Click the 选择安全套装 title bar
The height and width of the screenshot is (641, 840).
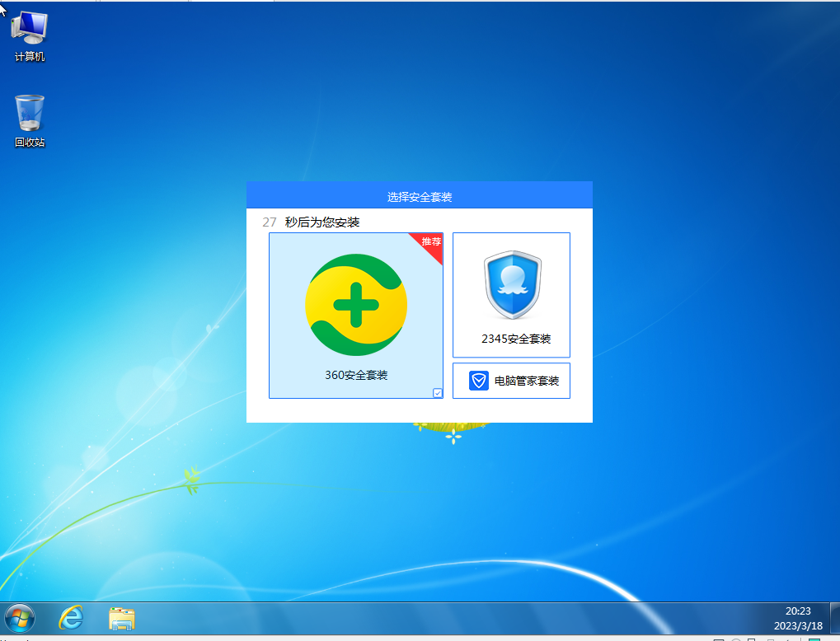click(x=420, y=195)
